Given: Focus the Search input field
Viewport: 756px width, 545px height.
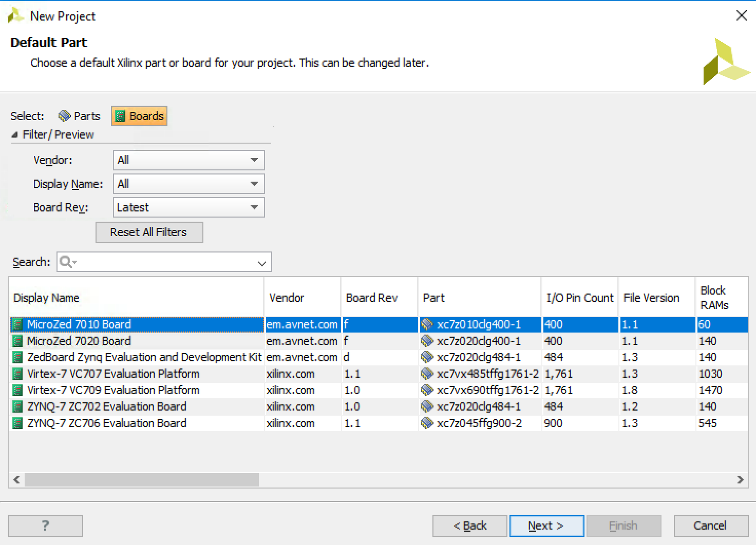Looking at the screenshot, I should click(x=164, y=262).
